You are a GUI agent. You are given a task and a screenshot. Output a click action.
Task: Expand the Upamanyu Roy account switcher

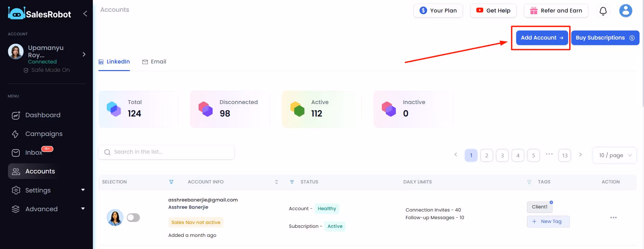[84, 54]
